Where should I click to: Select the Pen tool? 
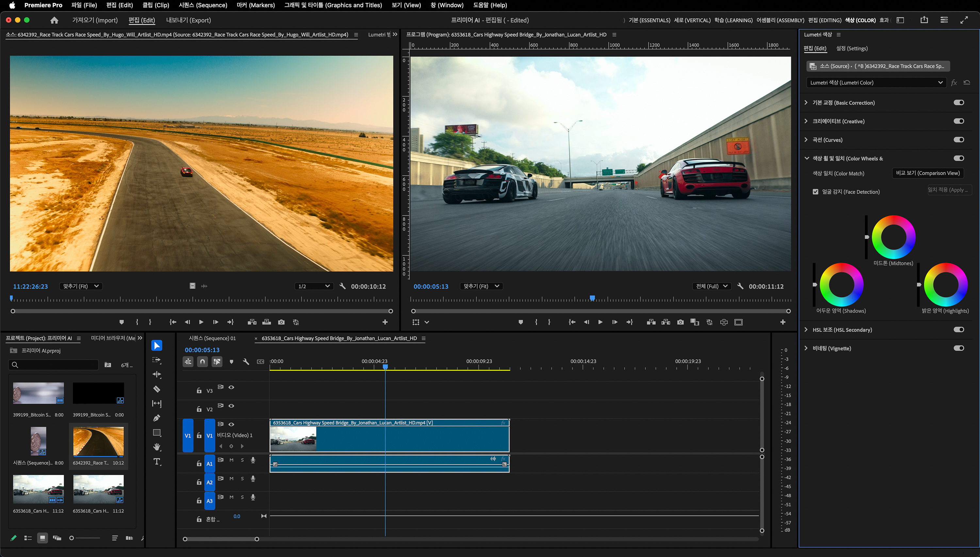tap(157, 418)
